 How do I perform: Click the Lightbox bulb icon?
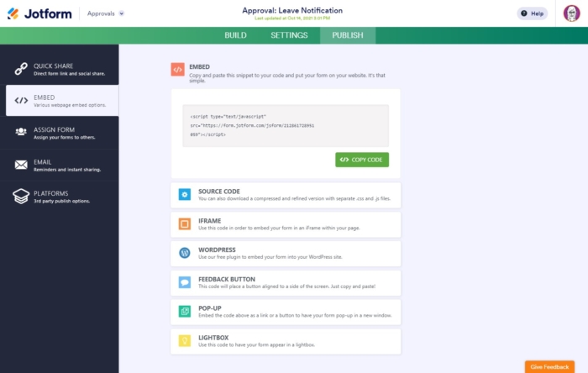(x=185, y=341)
